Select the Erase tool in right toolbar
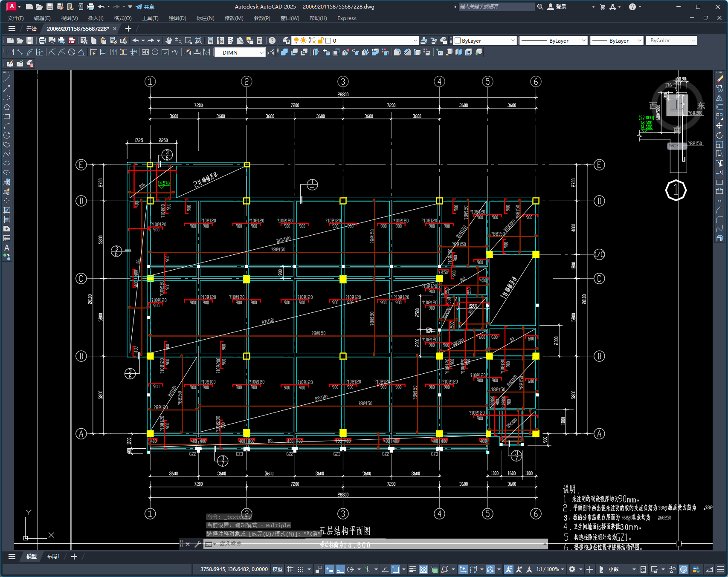Screen dimensions: 728x577 click(x=719, y=79)
